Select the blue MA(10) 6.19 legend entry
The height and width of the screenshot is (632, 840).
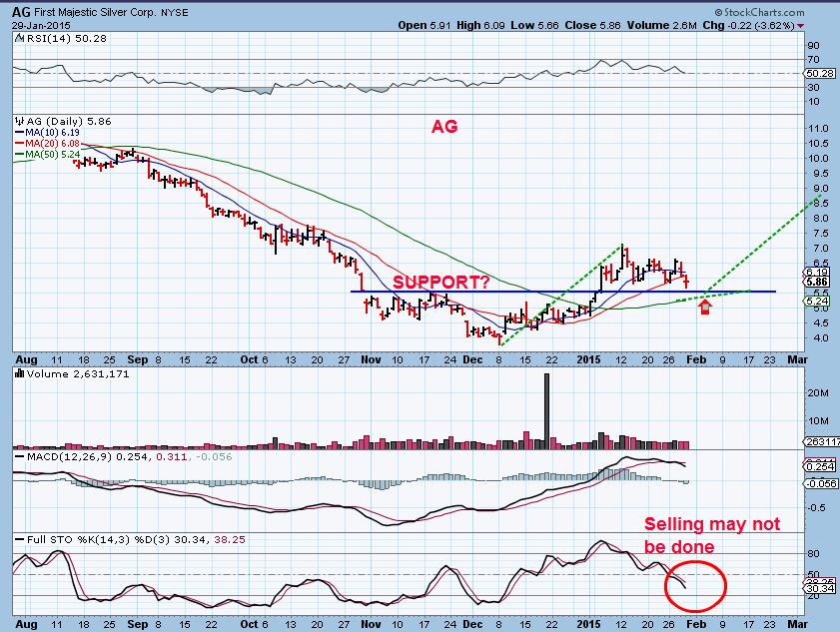pyautogui.click(x=47, y=133)
